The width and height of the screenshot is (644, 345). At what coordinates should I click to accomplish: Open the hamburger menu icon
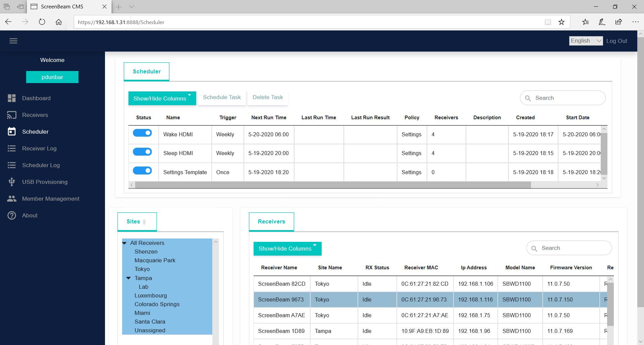pos(13,41)
